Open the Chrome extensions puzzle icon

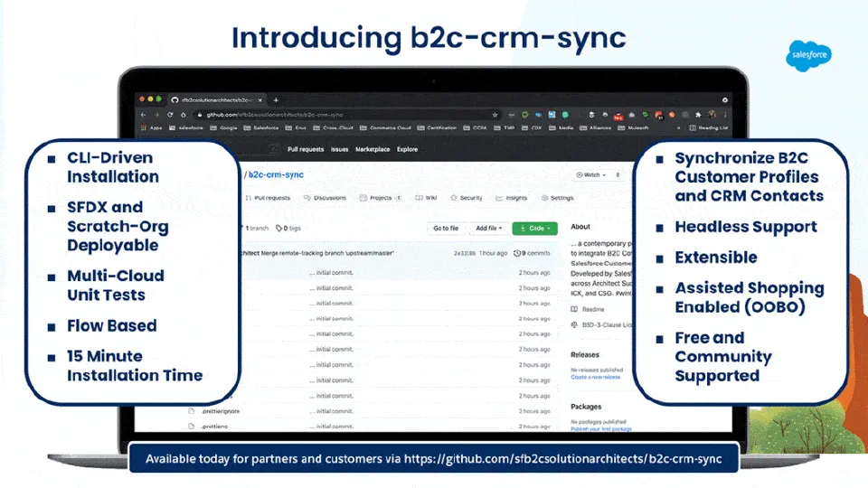(699, 115)
